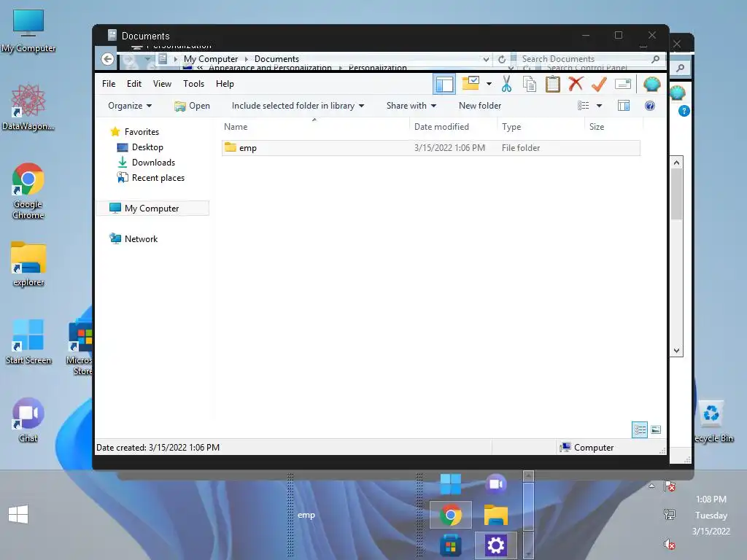The height and width of the screenshot is (560, 747).
Task: Expand the Share with dropdown
Action: (x=411, y=106)
